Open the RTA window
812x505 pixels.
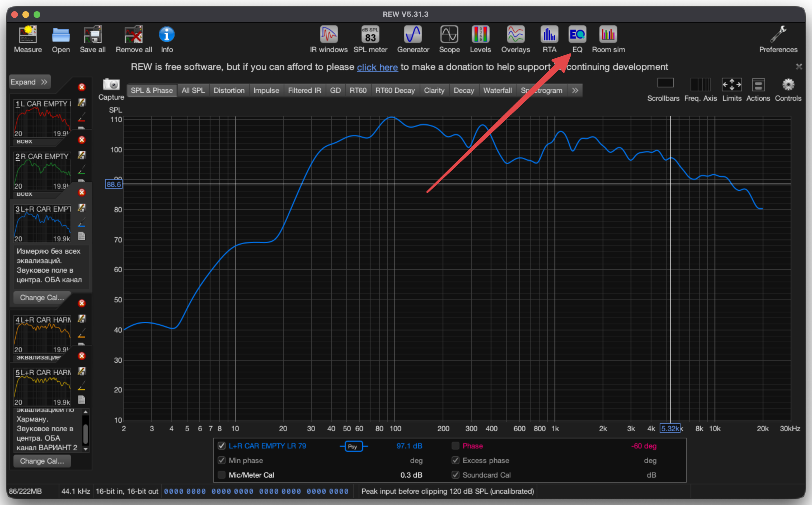[549, 39]
